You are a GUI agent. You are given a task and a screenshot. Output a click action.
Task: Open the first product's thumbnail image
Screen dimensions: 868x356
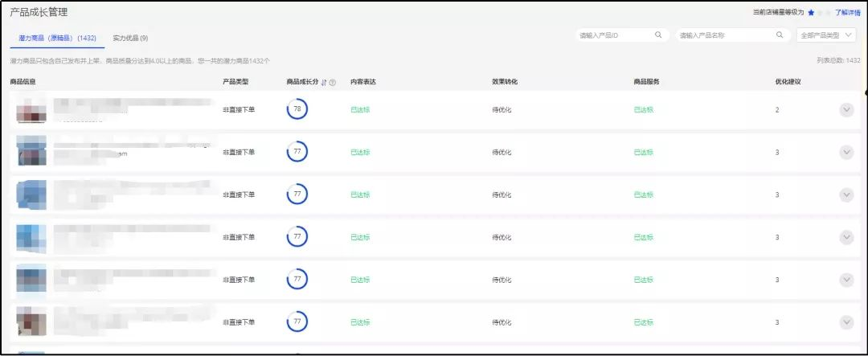coord(31,110)
